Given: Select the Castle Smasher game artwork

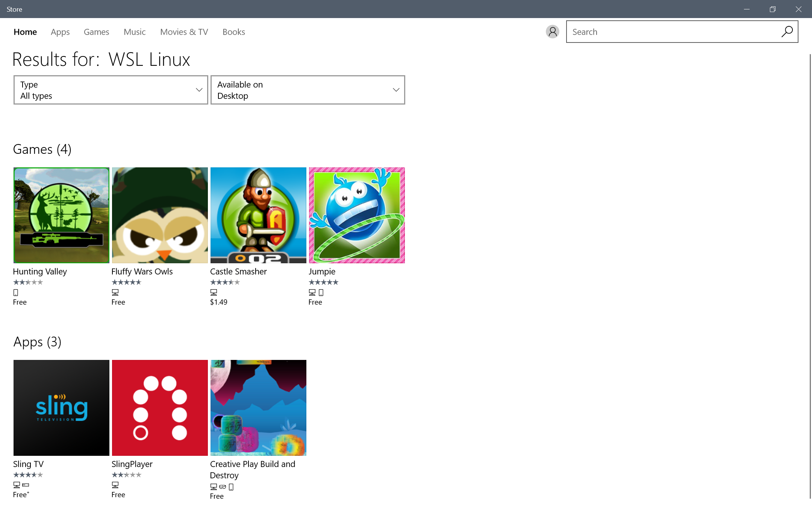Looking at the screenshot, I should click(258, 215).
